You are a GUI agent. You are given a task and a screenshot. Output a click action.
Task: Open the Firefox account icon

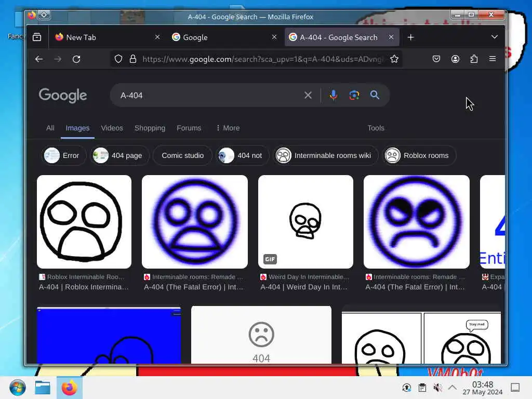click(x=455, y=59)
